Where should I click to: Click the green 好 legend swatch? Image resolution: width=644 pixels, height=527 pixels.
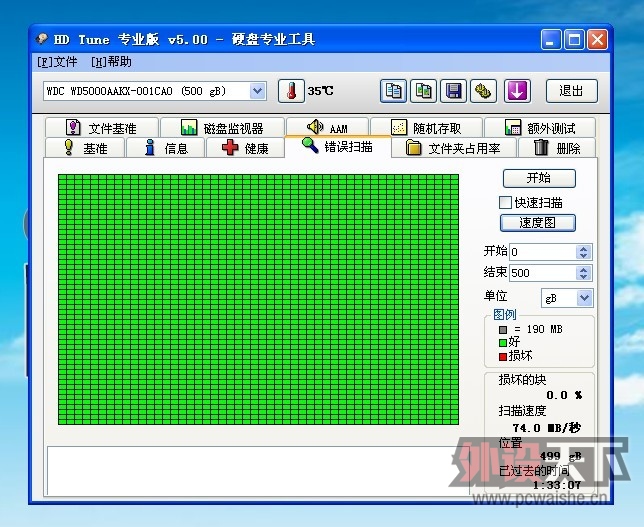coord(503,343)
